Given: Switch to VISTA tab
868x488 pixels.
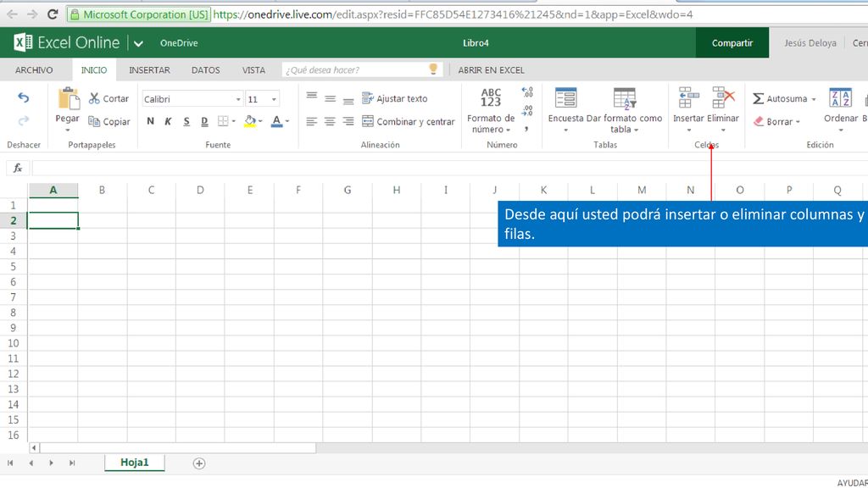Looking at the screenshot, I should click(x=253, y=70).
